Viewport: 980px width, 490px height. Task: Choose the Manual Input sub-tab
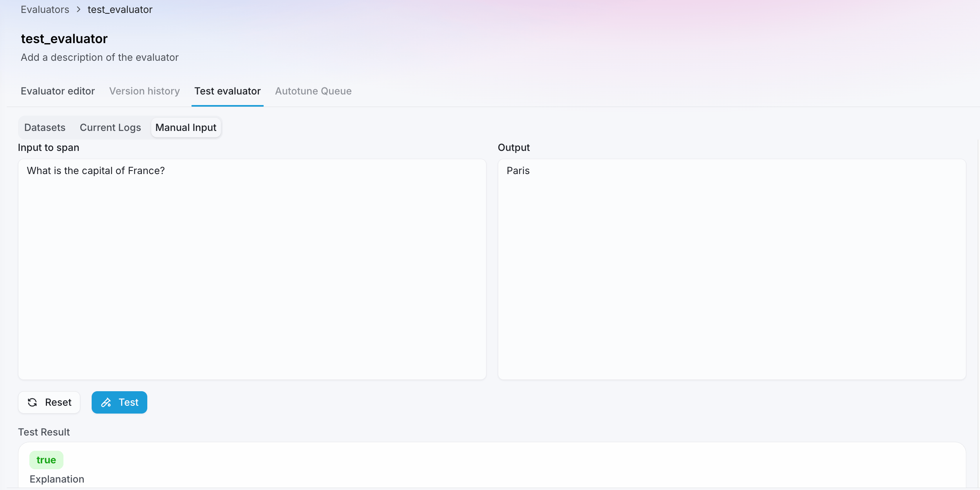(x=186, y=127)
